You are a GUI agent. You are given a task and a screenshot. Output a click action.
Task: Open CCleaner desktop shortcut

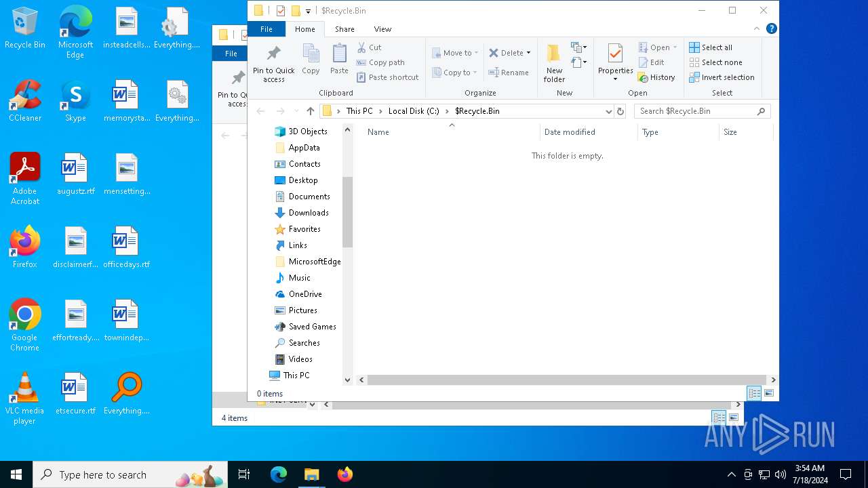pyautogui.click(x=24, y=100)
